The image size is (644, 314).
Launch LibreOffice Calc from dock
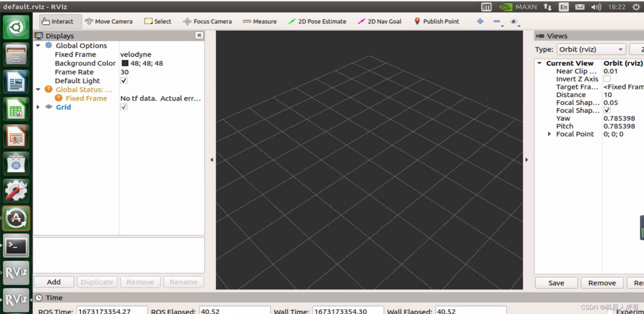[x=16, y=109]
